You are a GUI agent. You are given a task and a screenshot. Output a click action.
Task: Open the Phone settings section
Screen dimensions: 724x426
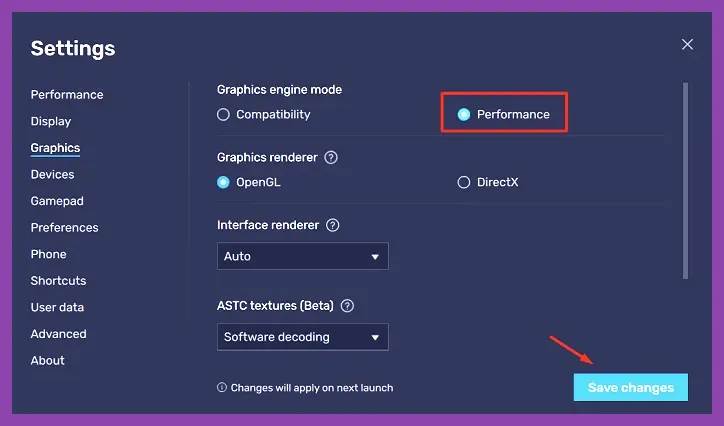(x=48, y=254)
